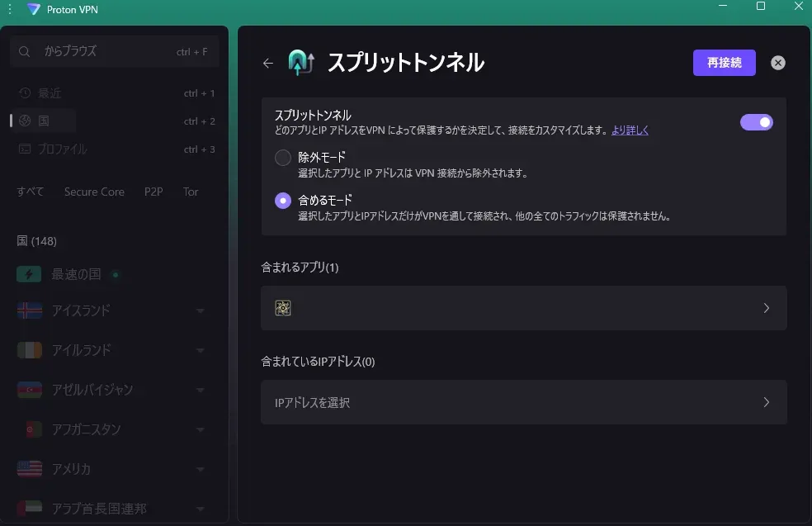Click the 最速の国 lightning icon
Viewport: 812px width, 526px height.
pos(29,273)
